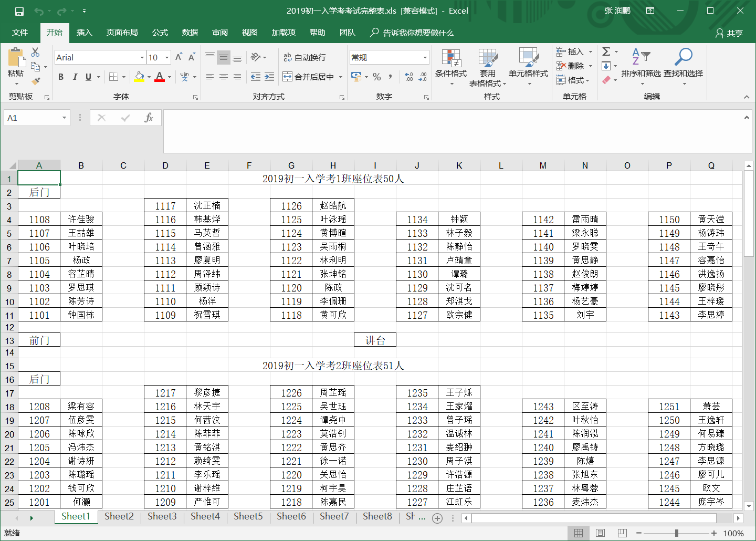756x541 pixels.
Task: Click the Clear eraser icon
Action: 606,80
